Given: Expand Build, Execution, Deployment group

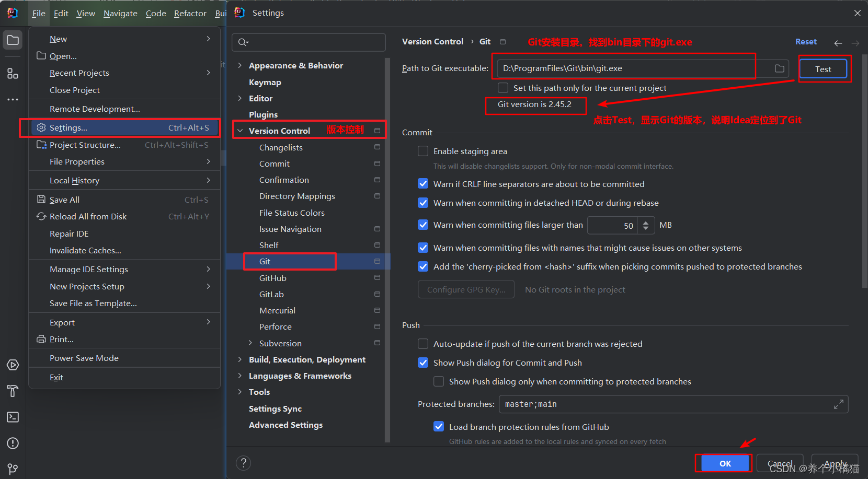Looking at the screenshot, I should point(240,359).
